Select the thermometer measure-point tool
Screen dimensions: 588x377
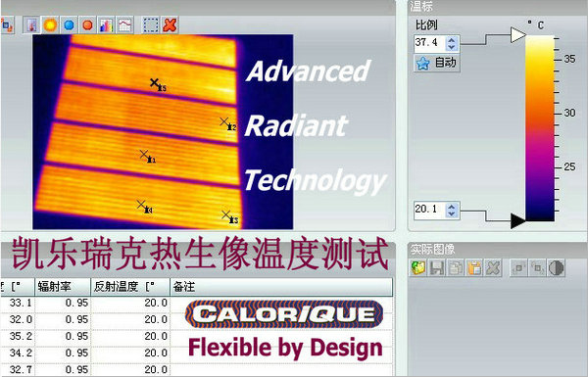[x=32, y=25]
